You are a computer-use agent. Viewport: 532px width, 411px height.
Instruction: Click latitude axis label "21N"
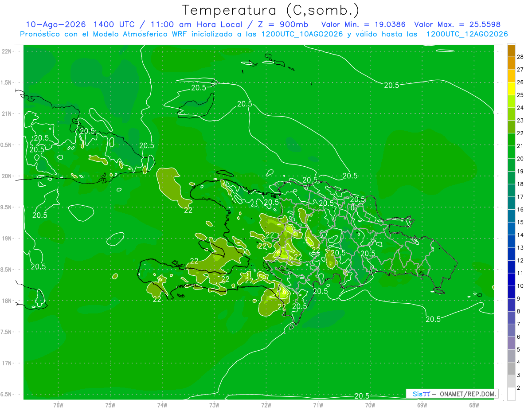(x=6, y=114)
